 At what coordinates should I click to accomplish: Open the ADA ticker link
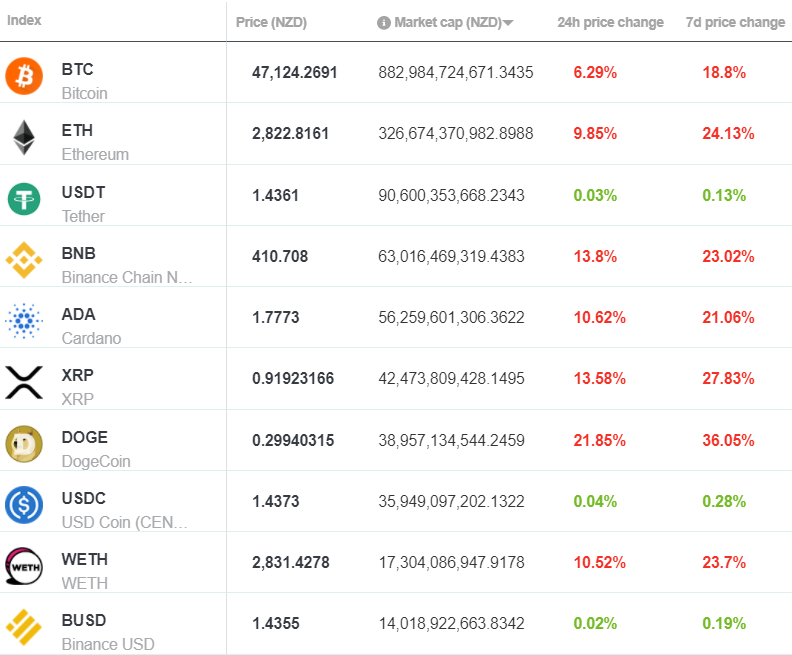click(78, 314)
